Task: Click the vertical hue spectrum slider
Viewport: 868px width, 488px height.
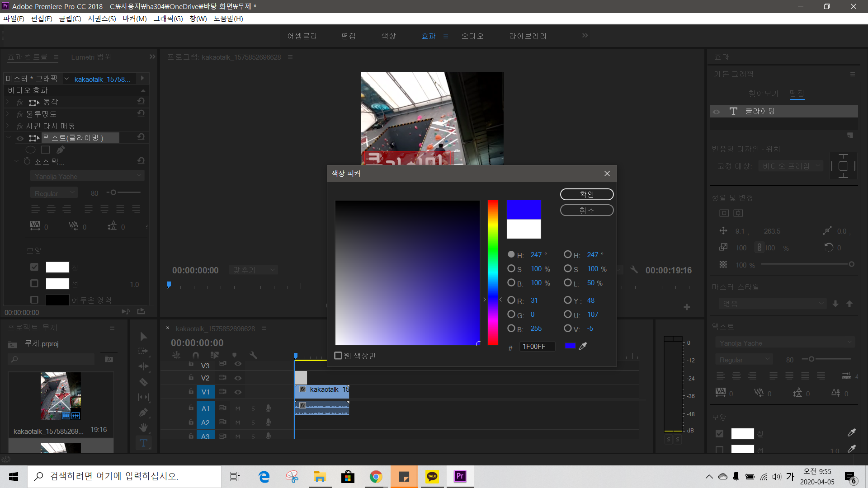Action: pos(492,272)
